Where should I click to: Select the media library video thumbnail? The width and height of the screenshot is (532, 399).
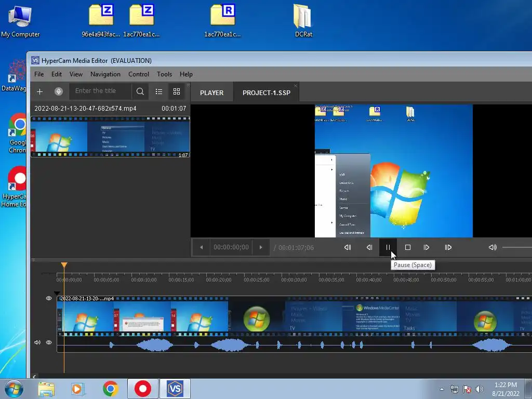point(110,137)
